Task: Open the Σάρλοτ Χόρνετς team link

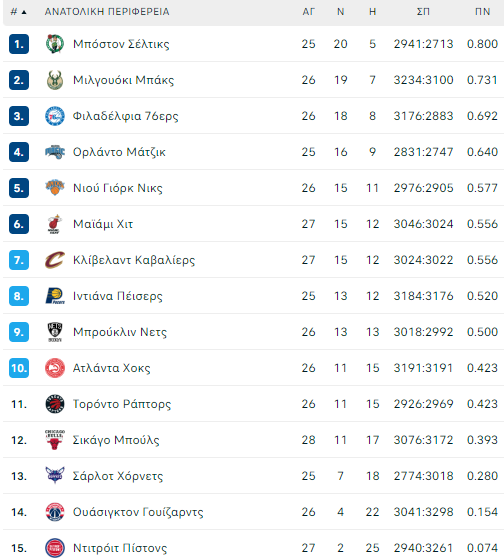Action: tap(118, 476)
